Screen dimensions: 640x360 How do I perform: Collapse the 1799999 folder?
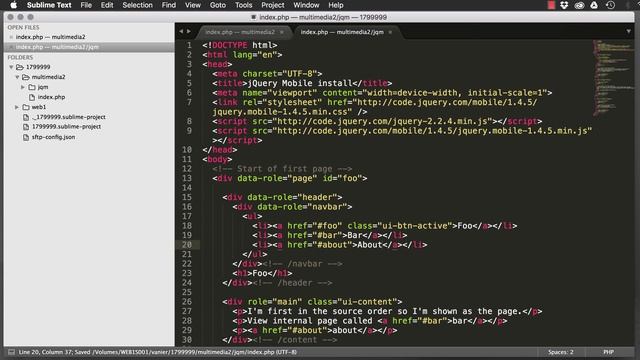11,67
